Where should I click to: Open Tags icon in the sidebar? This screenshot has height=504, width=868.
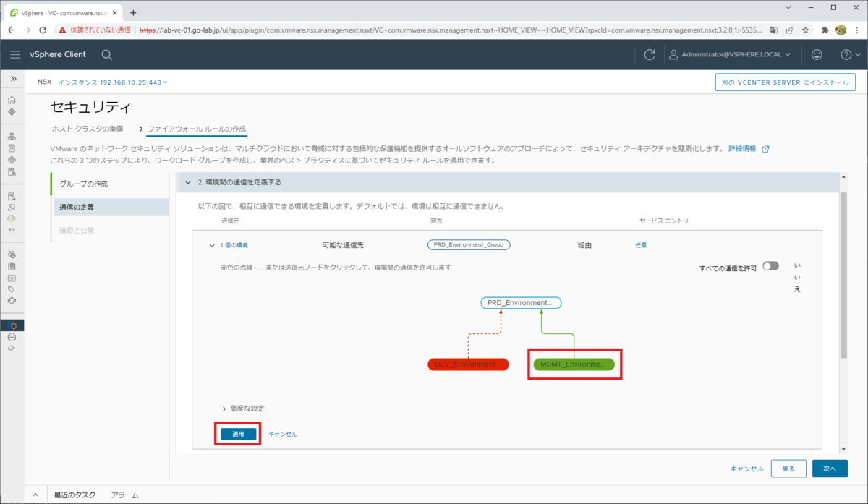coord(12,289)
